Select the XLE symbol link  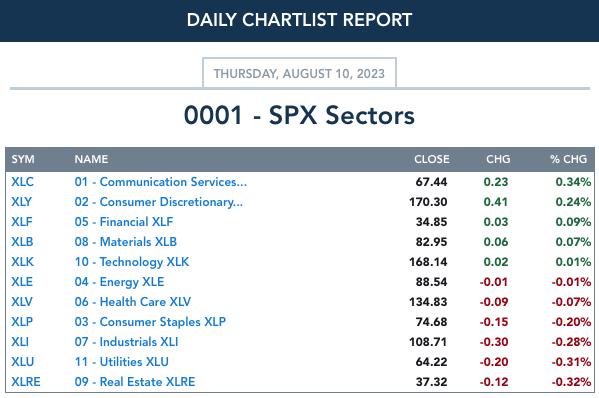click(22, 282)
